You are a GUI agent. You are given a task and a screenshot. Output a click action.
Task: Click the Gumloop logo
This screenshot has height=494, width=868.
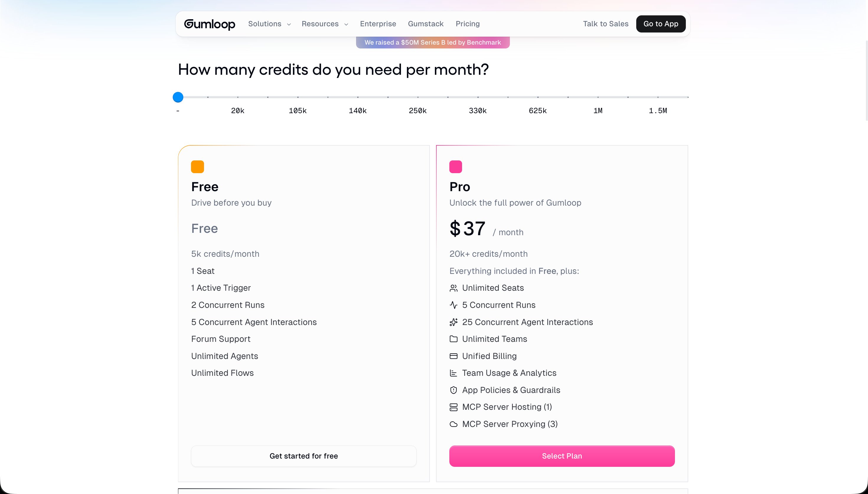209,24
